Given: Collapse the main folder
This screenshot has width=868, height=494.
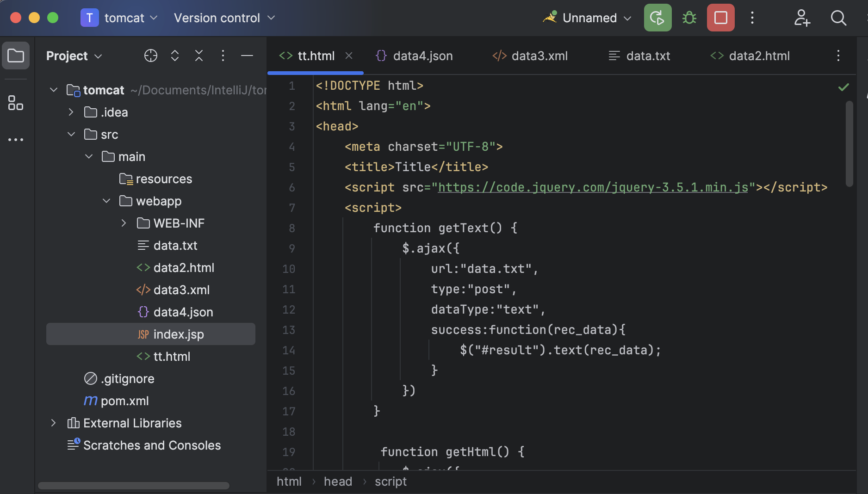Looking at the screenshot, I should (89, 156).
